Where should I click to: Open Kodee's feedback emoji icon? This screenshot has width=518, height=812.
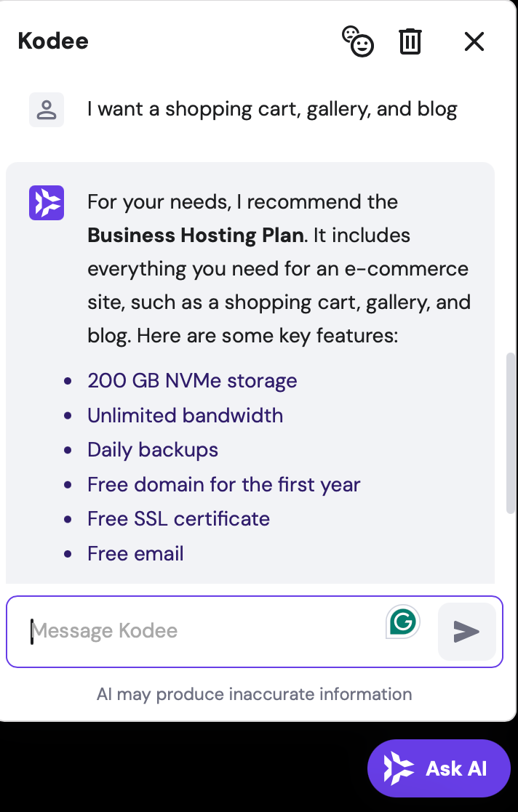pos(358,41)
